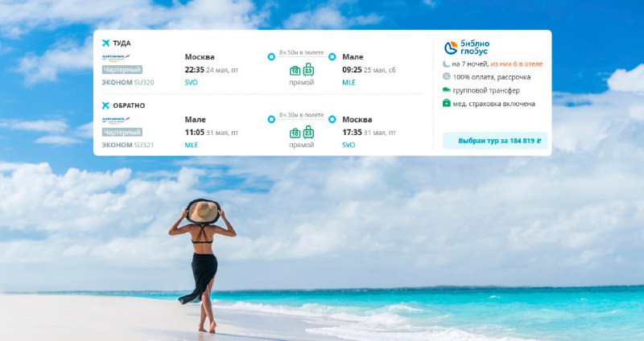Click the Aeroflot logo on return flight
Screen dimensions: 644x341
pyautogui.click(x=116, y=120)
